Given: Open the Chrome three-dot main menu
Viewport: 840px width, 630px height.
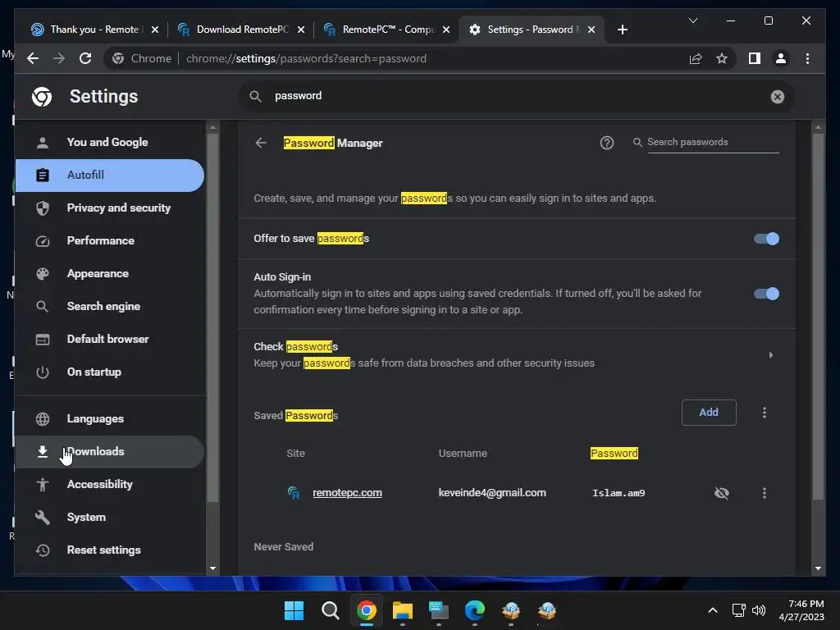Looking at the screenshot, I should click(x=807, y=58).
